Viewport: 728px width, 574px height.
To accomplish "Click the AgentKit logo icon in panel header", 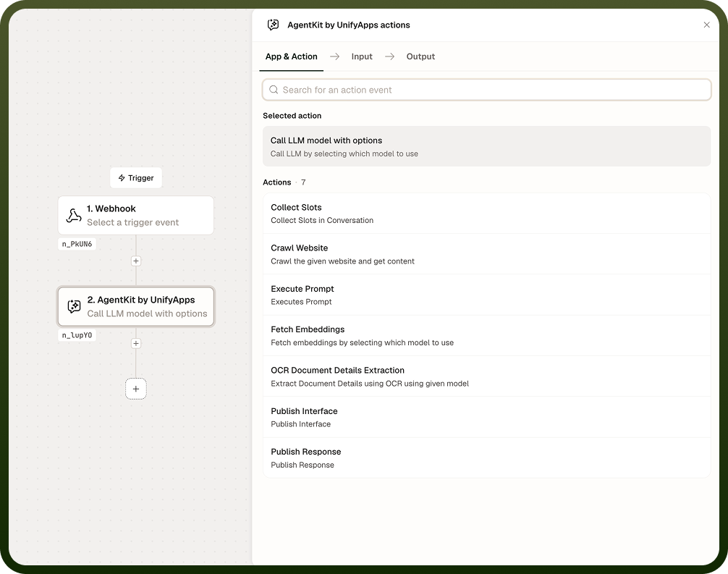I will (x=273, y=25).
